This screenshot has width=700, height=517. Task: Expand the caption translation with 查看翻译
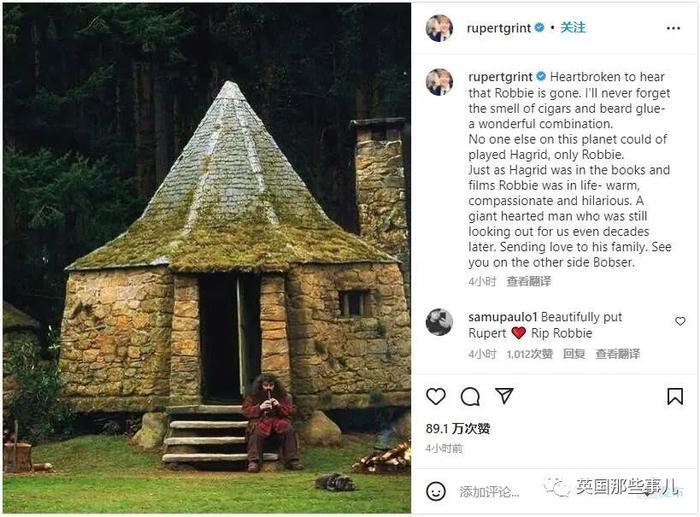tap(530, 282)
